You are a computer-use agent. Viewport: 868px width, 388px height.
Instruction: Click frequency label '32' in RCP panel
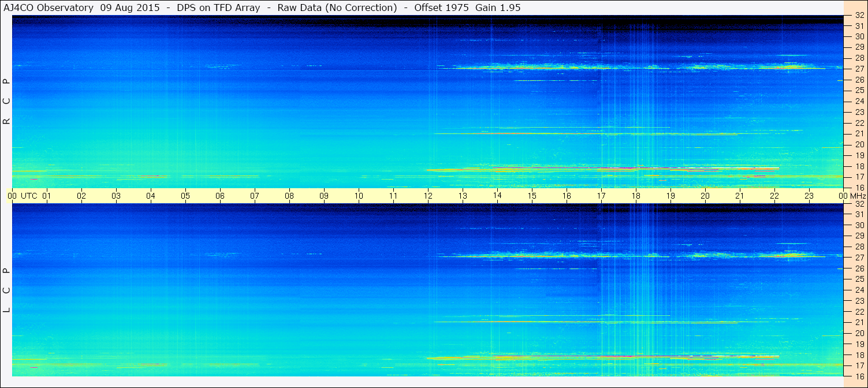tap(859, 16)
